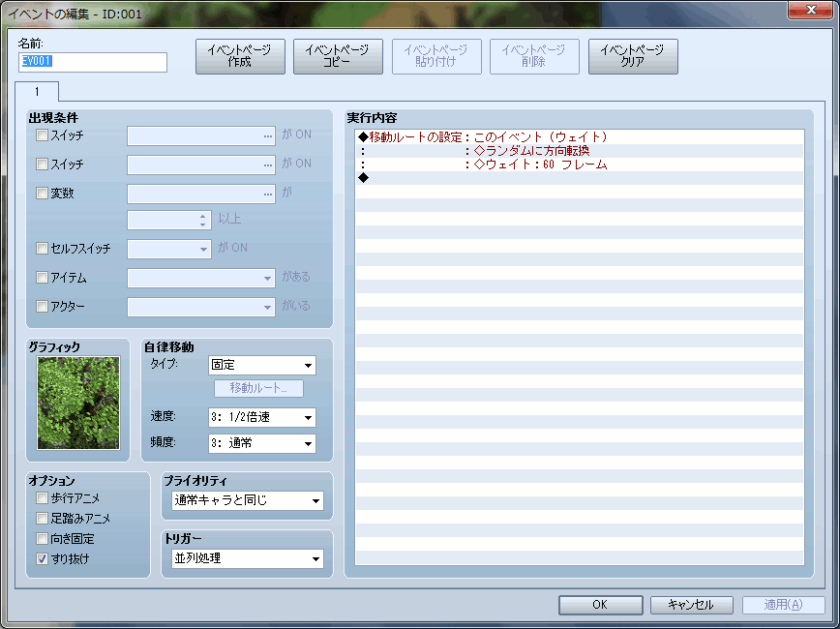Toggle the 向き固定 checkbox
The width and height of the screenshot is (840, 629).
click(42, 539)
